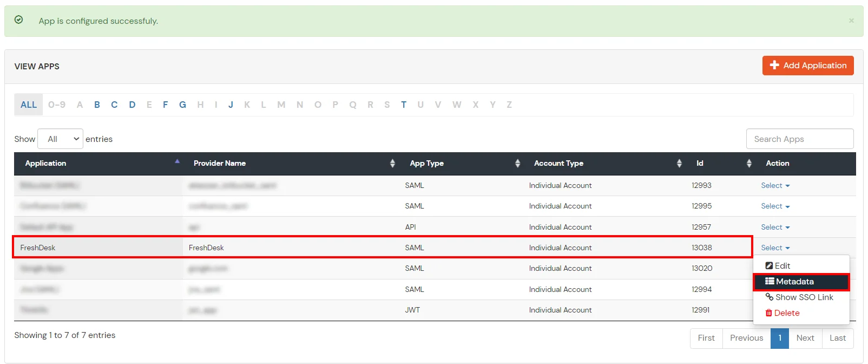
Task: Open the Show entries dropdown
Action: [x=60, y=139]
